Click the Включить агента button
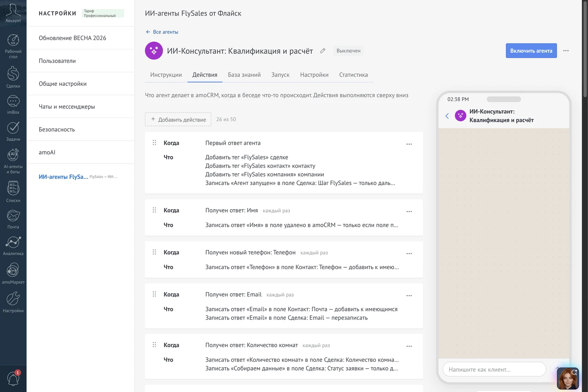The width and height of the screenshot is (588, 392). click(531, 51)
